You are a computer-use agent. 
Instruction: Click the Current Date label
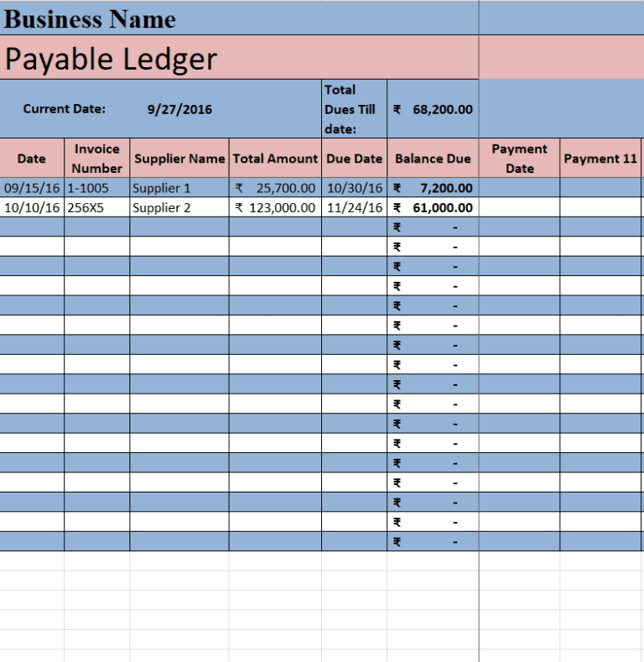click(x=64, y=109)
